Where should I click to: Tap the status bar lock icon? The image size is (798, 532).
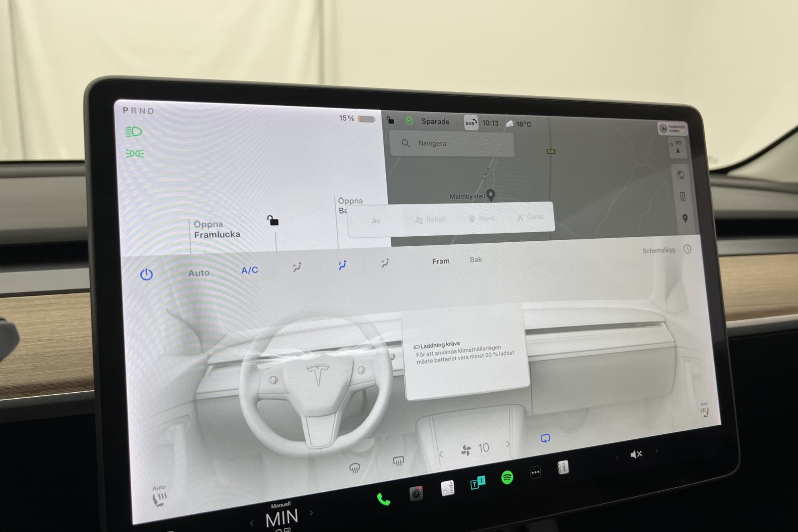tap(390, 120)
